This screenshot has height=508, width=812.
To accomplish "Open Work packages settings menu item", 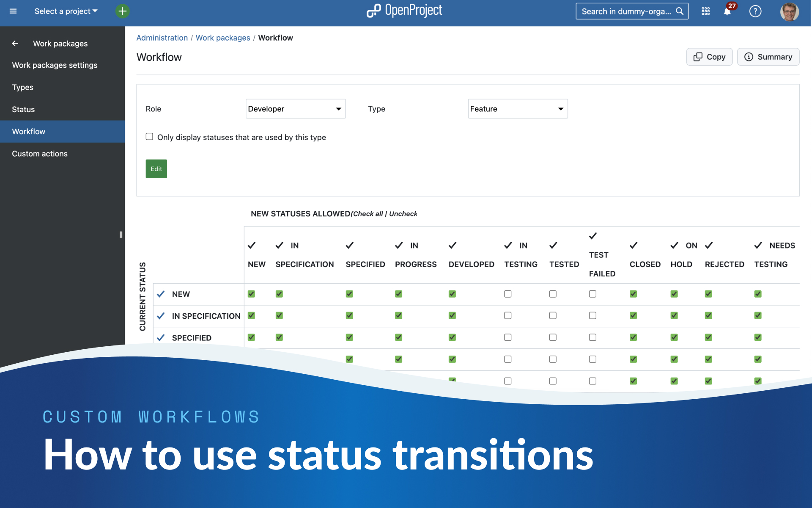I will pyautogui.click(x=55, y=65).
